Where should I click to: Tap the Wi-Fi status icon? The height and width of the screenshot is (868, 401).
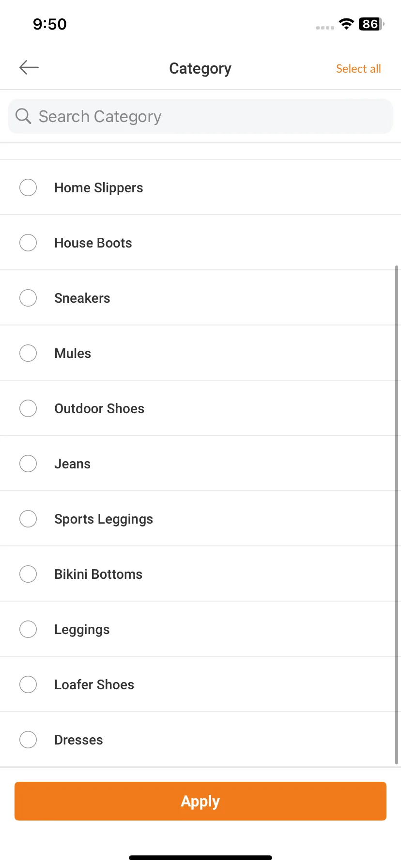tap(346, 24)
